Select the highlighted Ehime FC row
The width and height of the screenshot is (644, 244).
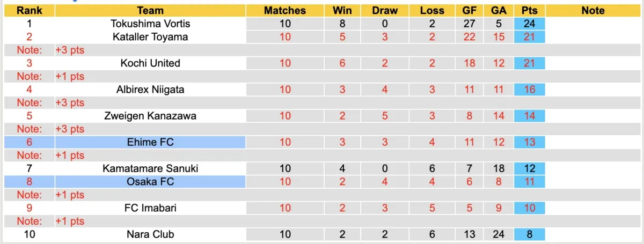coord(150,142)
